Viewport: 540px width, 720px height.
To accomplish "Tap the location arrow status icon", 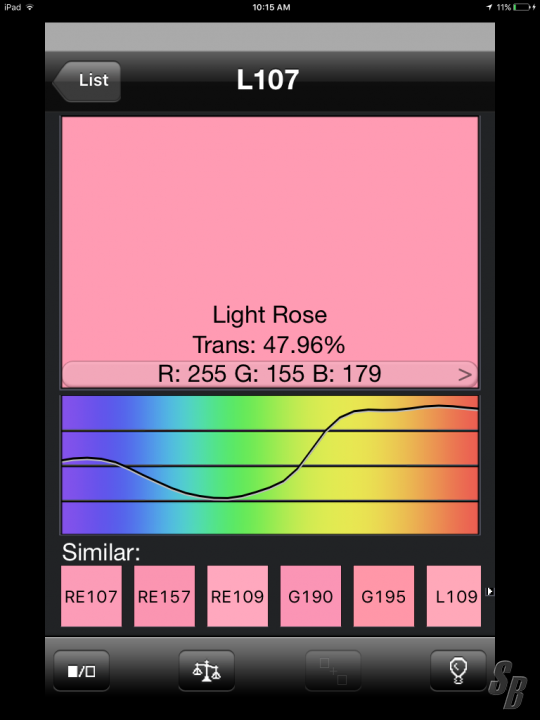I will 489,7.
